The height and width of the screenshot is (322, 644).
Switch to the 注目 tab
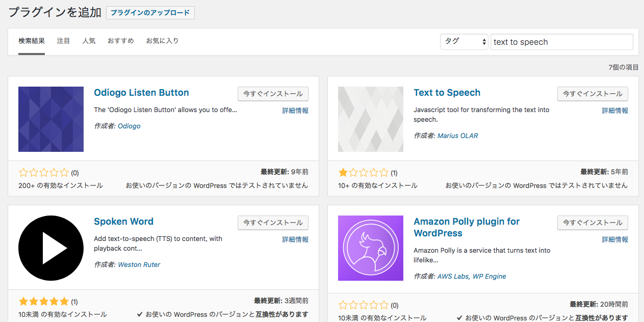click(x=64, y=41)
